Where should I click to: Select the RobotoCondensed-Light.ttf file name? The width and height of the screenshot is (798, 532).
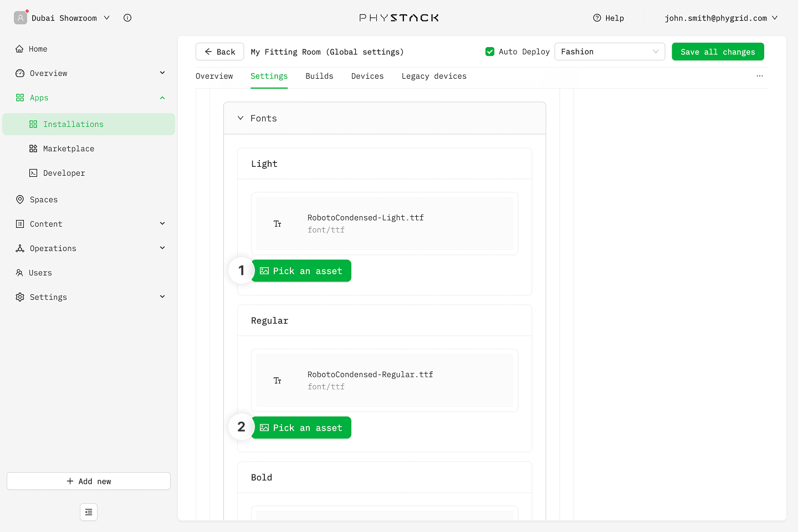[366, 218]
